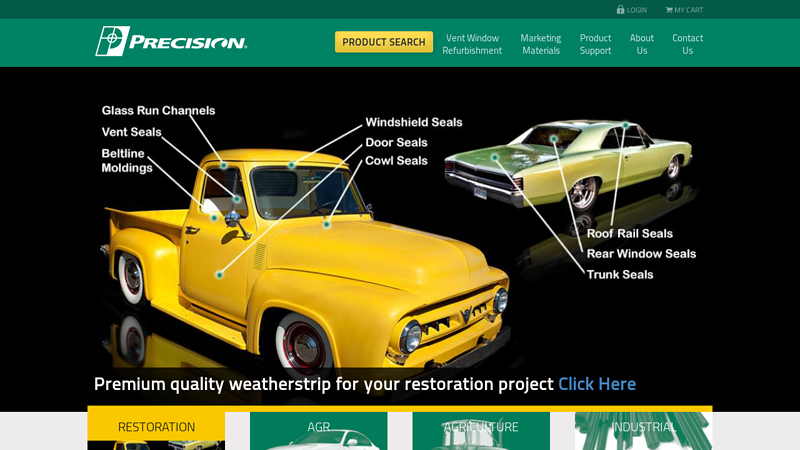Screen dimensions: 800x450
Task: Open Product Support menu item
Action: pyautogui.click(x=595, y=44)
